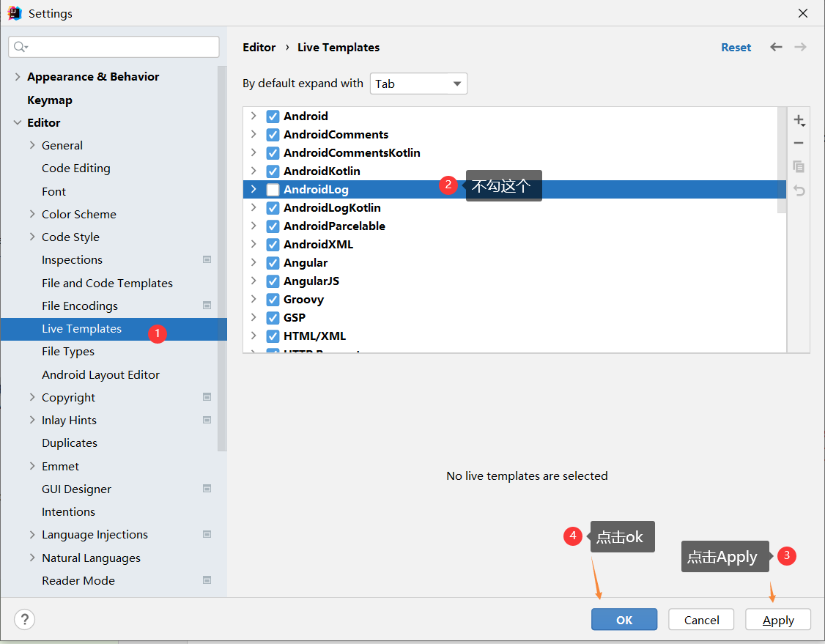
Task: Click project-level icon beside File Encodings
Action: pyautogui.click(x=207, y=306)
